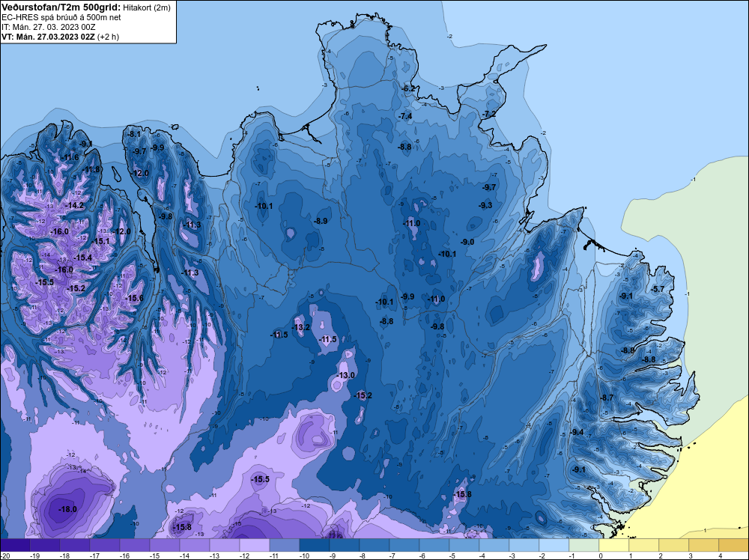The image size is (749, 560).
Task: Click the -18.0 temperature label on the map
Action: click(67, 509)
